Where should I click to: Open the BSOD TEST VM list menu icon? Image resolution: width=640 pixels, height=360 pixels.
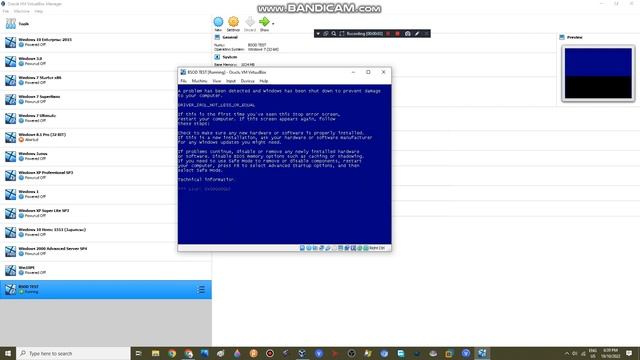click(x=201, y=289)
